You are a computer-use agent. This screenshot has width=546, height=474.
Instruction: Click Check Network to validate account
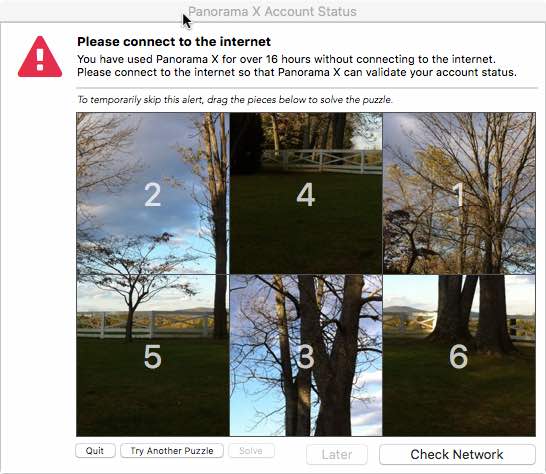point(457,454)
